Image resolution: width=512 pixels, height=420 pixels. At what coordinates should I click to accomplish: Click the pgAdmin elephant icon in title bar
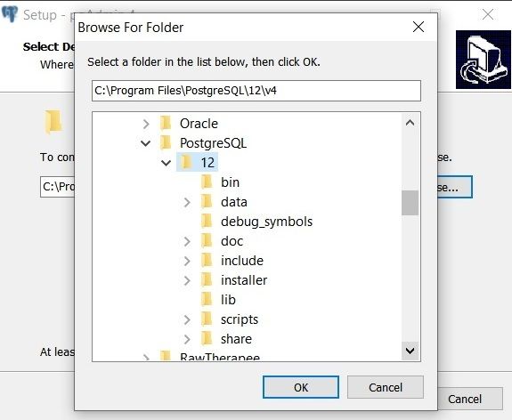pos(10,14)
